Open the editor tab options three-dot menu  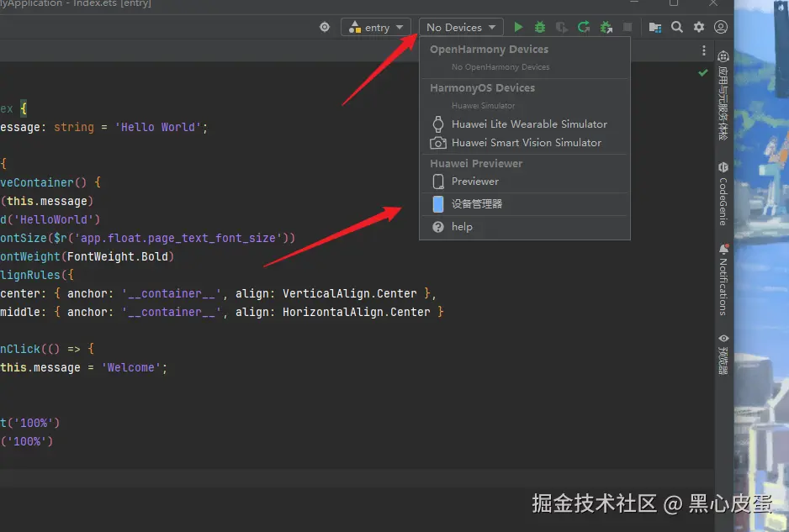pos(703,50)
